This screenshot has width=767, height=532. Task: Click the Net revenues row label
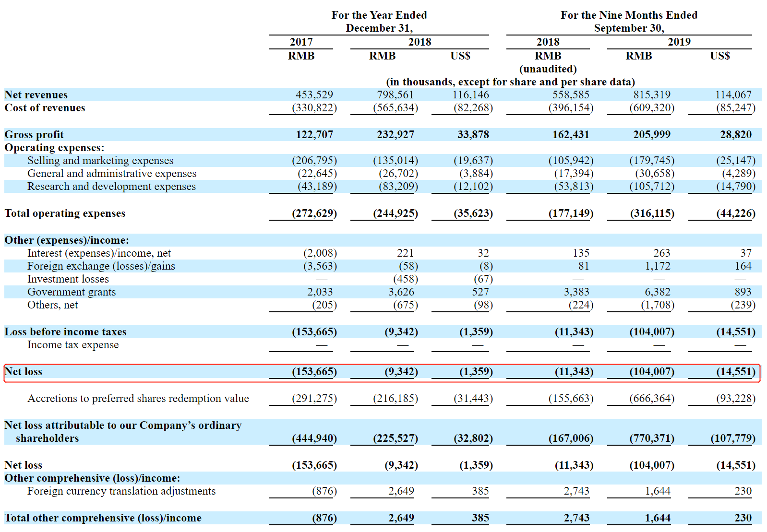coord(36,95)
